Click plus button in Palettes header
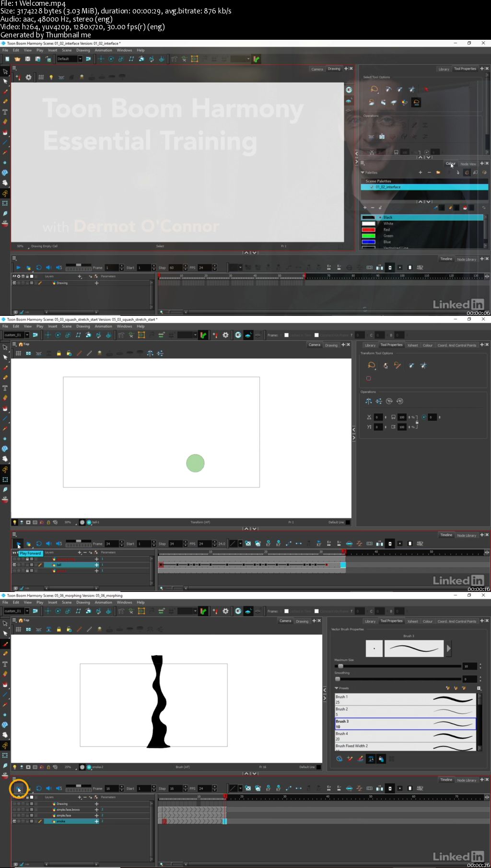 coord(420,173)
